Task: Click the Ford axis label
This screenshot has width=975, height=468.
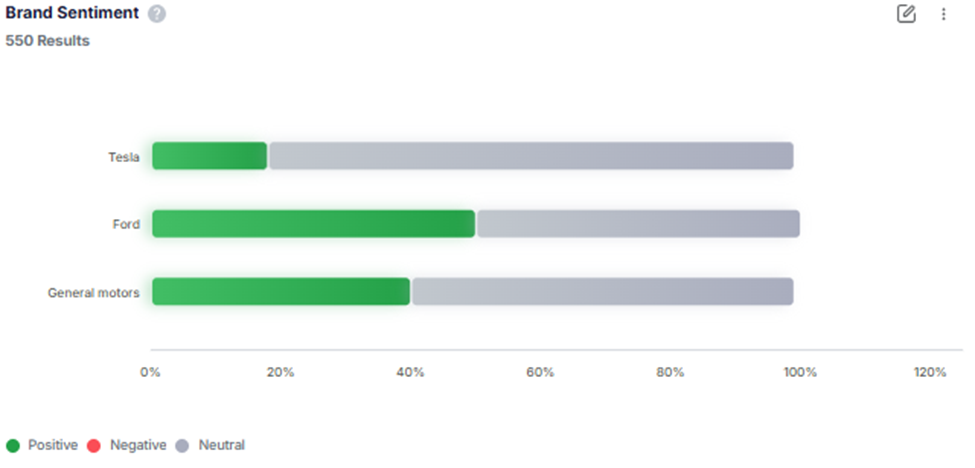Action: pyautogui.click(x=126, y=224)
